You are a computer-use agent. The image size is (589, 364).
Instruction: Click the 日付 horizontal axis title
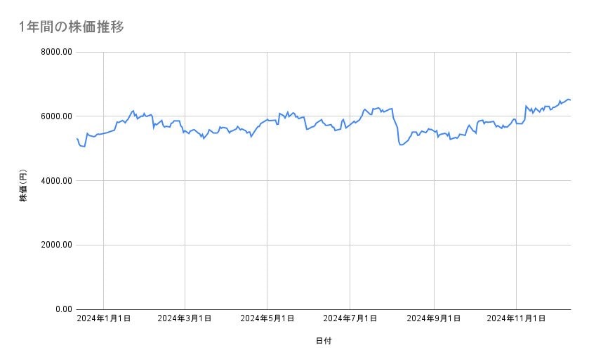click(324, 341)
